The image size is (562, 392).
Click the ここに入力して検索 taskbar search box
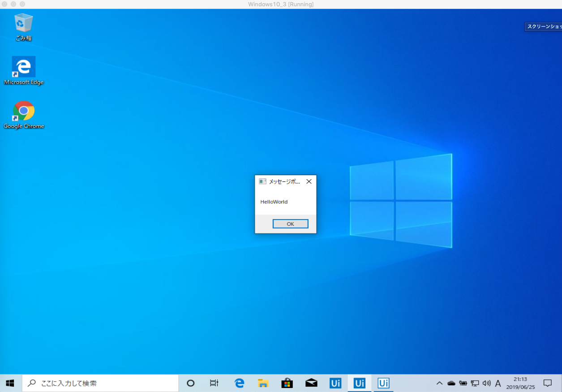pyautogui.click(x=100, y=383)
